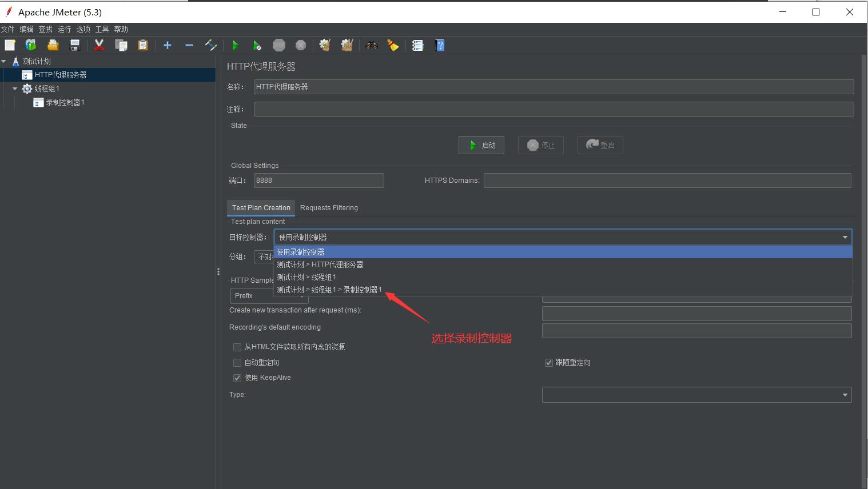Open 运行 menu

pyautogui.click(x=64, y=29)
